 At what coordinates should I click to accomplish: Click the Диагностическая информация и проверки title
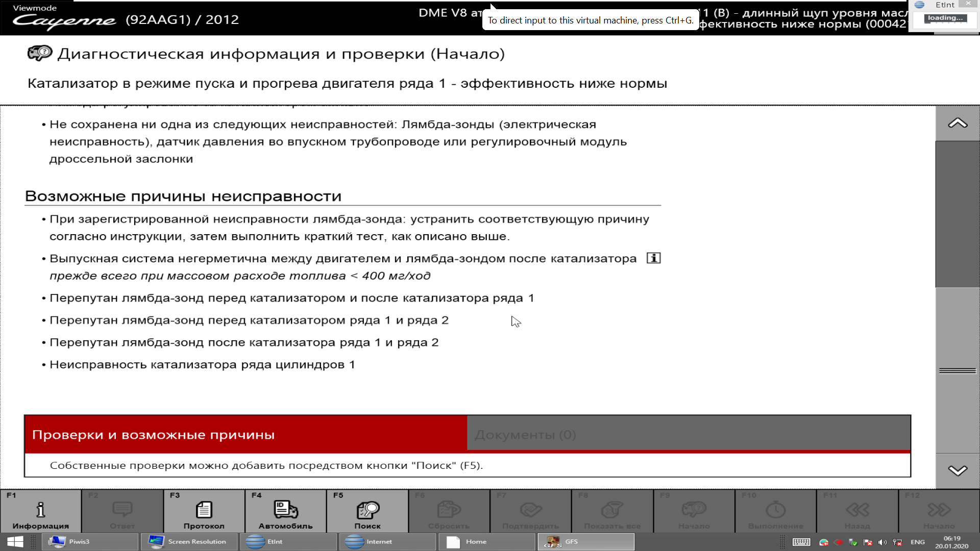(281, 54)
